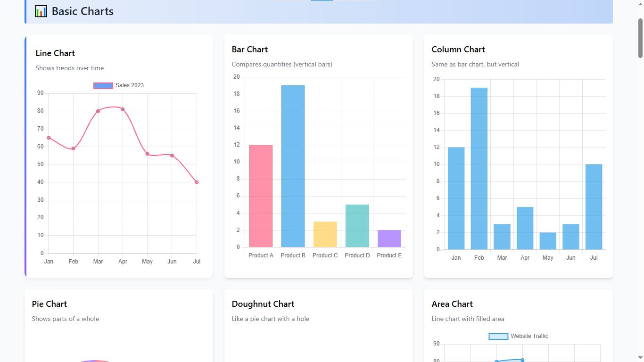644x362 pixels.
Task: Click the Jan bar in Column Chart
Action: (x=456, y=198)
